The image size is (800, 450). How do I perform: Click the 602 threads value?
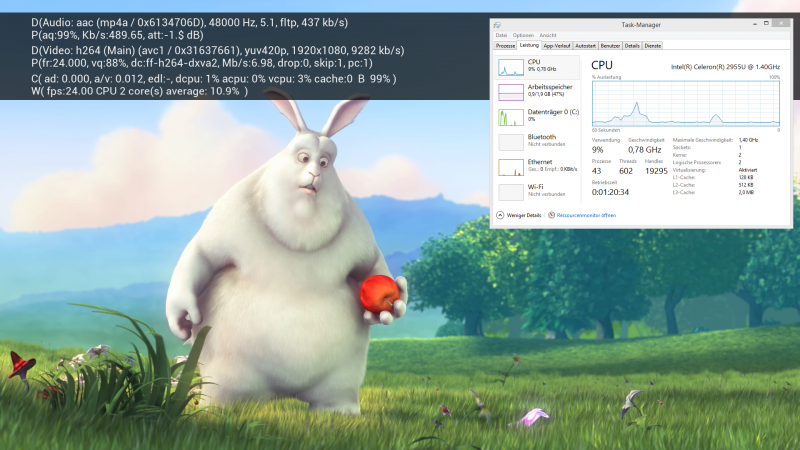coord(626,171)
